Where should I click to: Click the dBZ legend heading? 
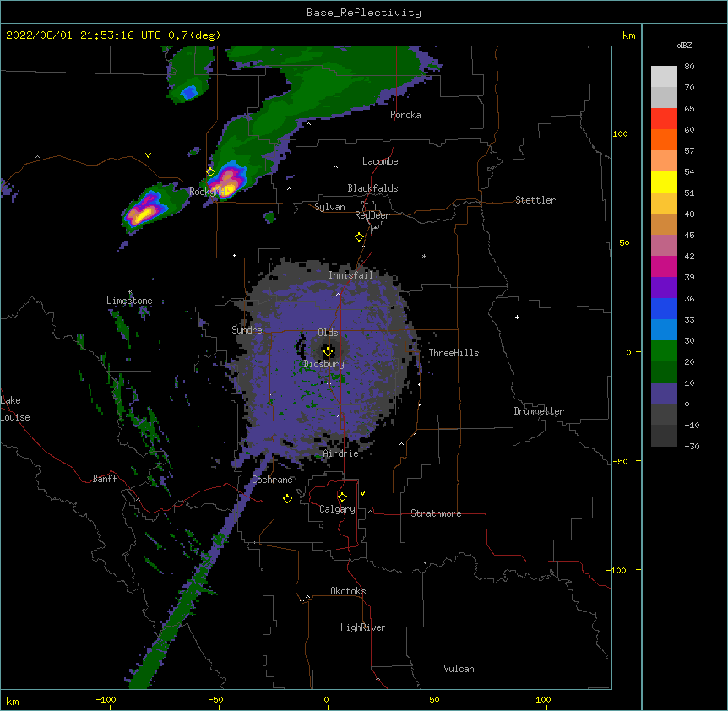[684, 46]
